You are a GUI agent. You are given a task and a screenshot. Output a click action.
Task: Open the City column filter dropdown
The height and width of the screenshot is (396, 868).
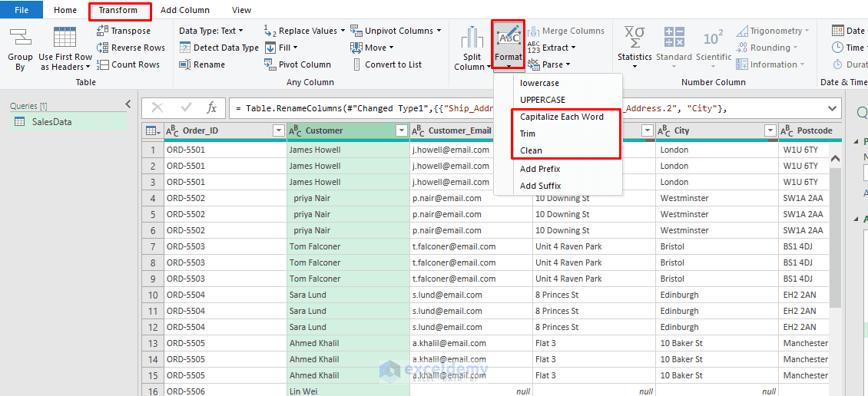point(770,131)
